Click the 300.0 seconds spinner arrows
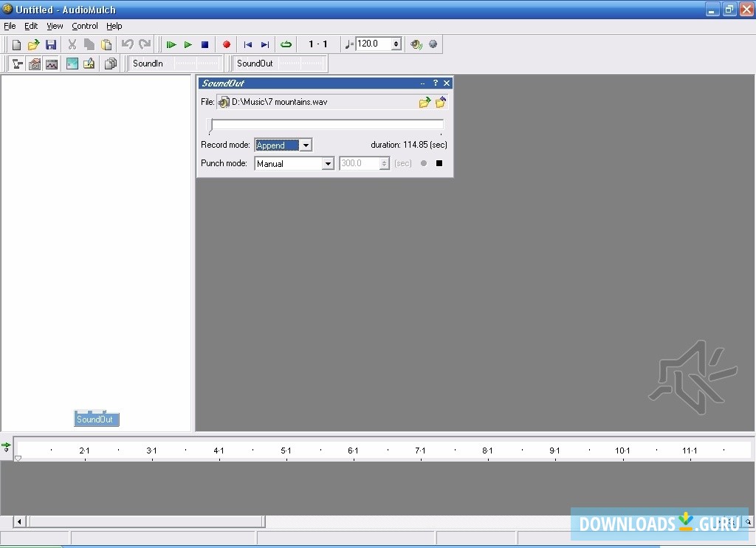Viewport: 756px width, 548px height. coord(384,163)
